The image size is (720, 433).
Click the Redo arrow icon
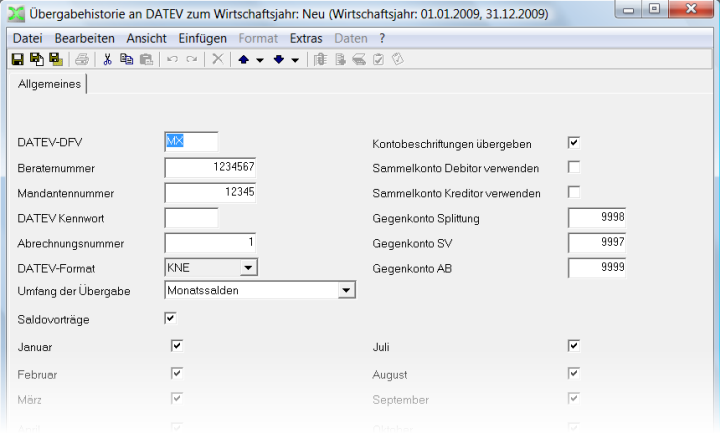coord(191,59)
